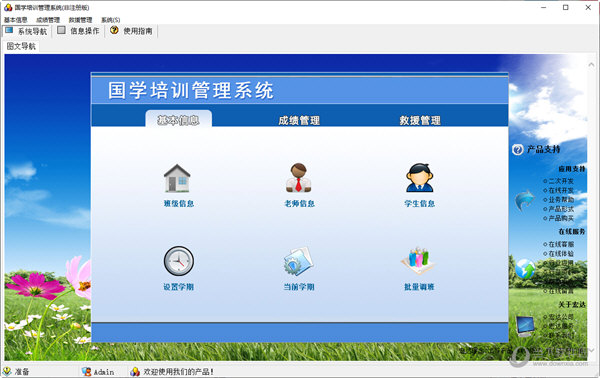The width and height of the screenshot is (600, 378).
Task: Select the 使用指南 toolbar tab
Action: pyautogui.click(x=132, y=31)
